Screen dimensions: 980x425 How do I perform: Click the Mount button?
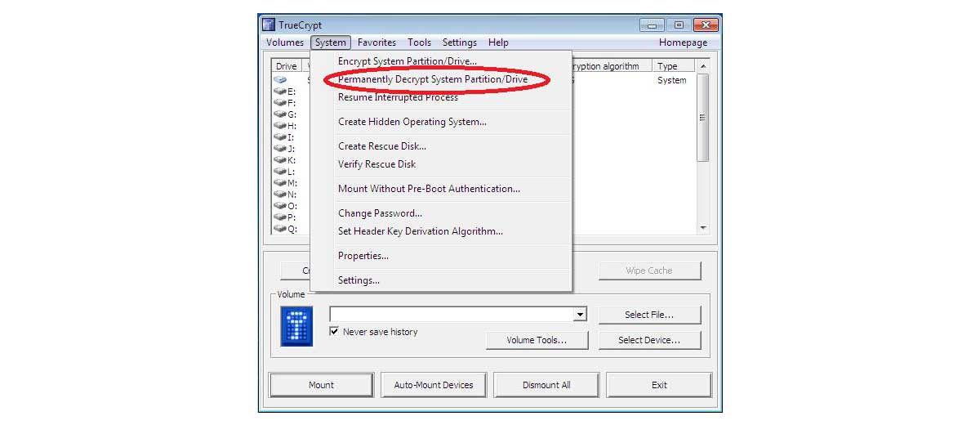pos(321,385)
